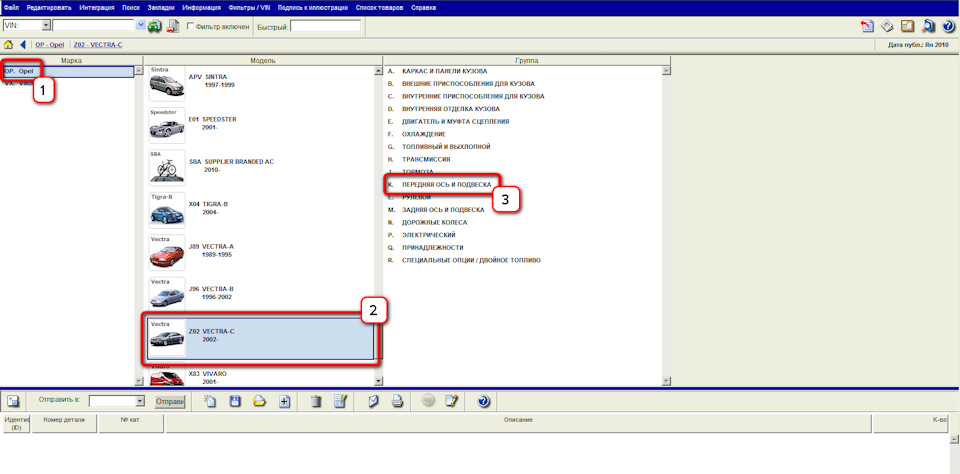The height and width of the screenshot is (474, 960).
Task: Choose the Z02 VECTRA-C model
Action: tap(261, 337)
